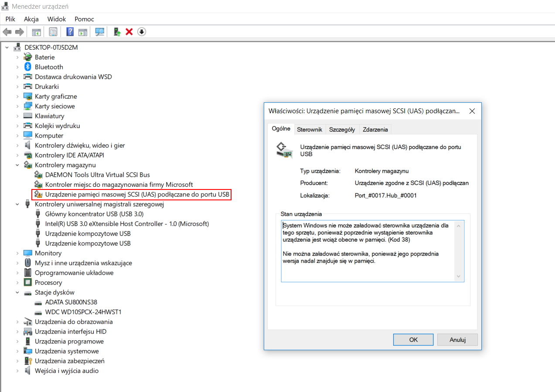Collapse the Stacje dysków node
Screen dimensions: 555x392
point(17,292)
